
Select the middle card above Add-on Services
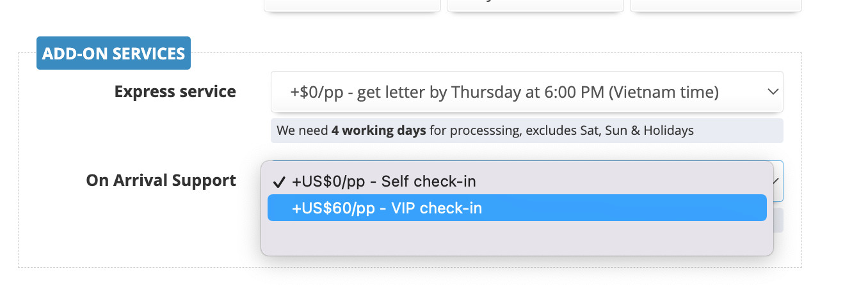(535, 6)
